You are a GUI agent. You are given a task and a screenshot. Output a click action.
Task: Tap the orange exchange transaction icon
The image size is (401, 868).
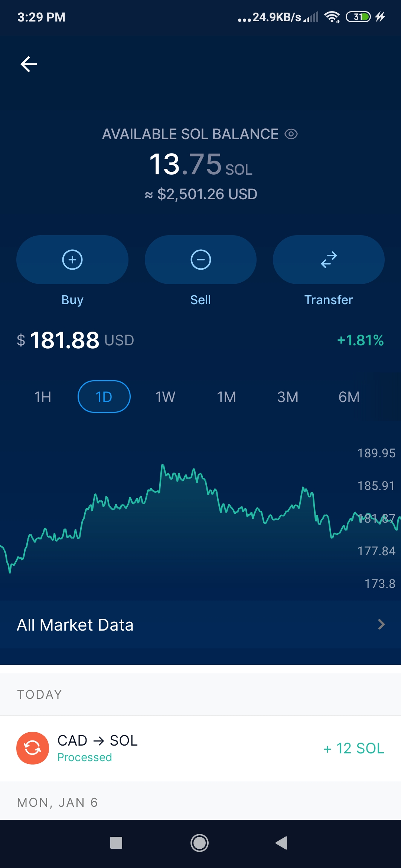(33, 748)
